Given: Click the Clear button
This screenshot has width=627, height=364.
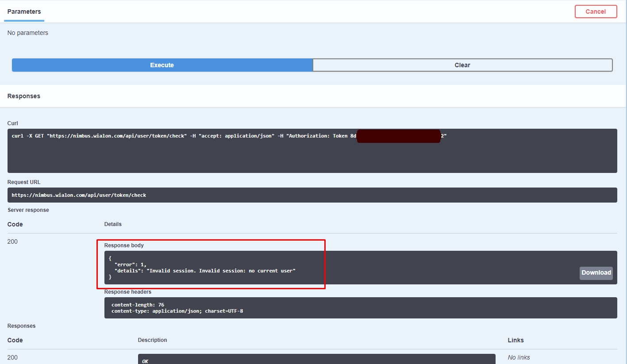Looking at the screenshot, I should coord(462,65).
